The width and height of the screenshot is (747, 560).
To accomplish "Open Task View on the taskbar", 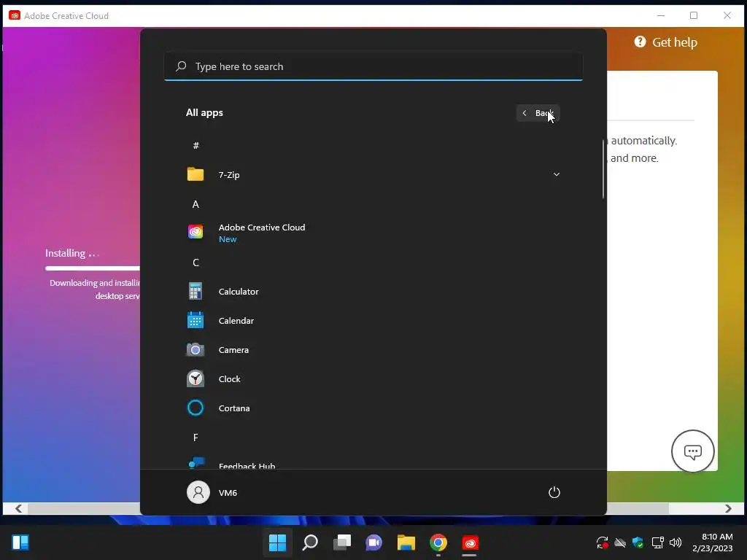I will click(342, 542).
